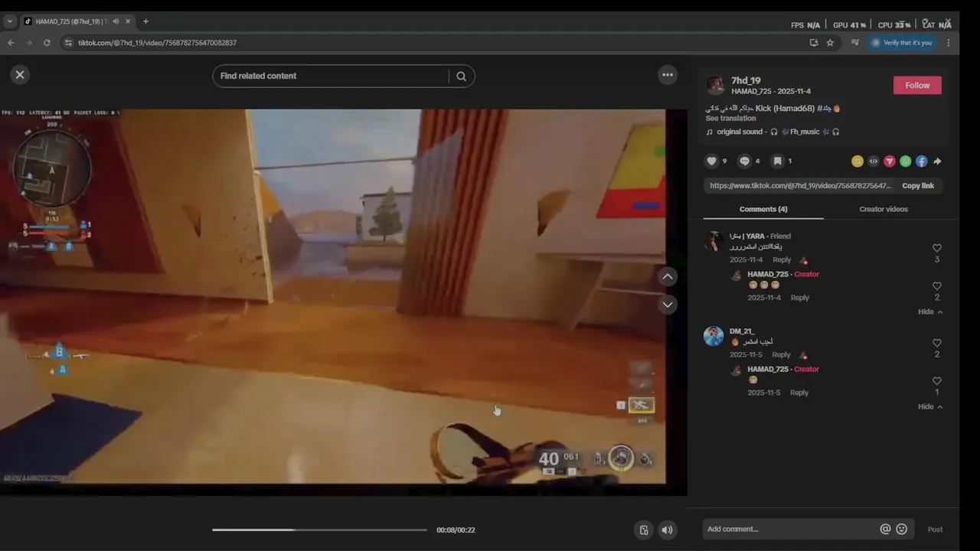Open the emoji picker in comment box
Screen dimensions: 980x551
coord(901,529)
